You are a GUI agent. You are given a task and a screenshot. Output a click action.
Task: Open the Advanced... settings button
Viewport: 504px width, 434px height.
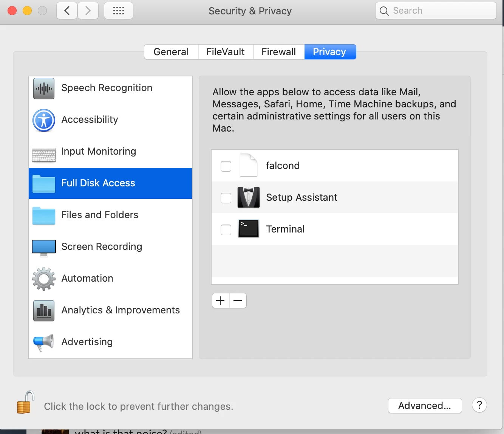[425, 406]
